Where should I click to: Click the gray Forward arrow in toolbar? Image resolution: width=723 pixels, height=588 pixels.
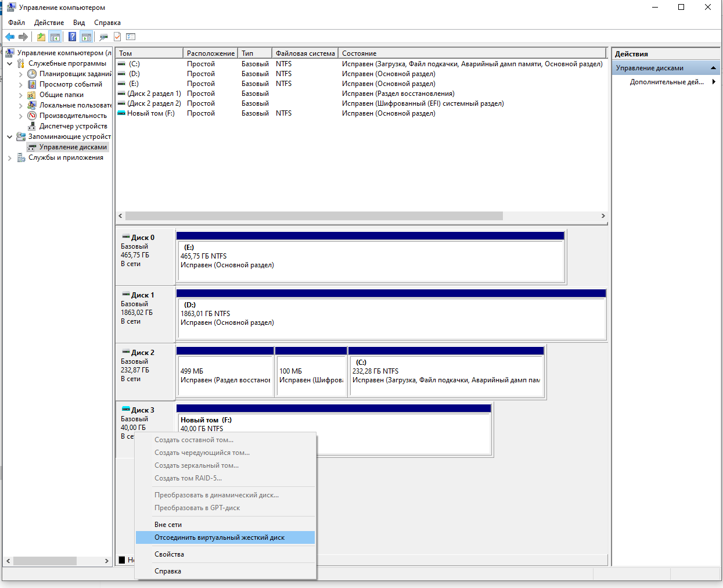23,37
